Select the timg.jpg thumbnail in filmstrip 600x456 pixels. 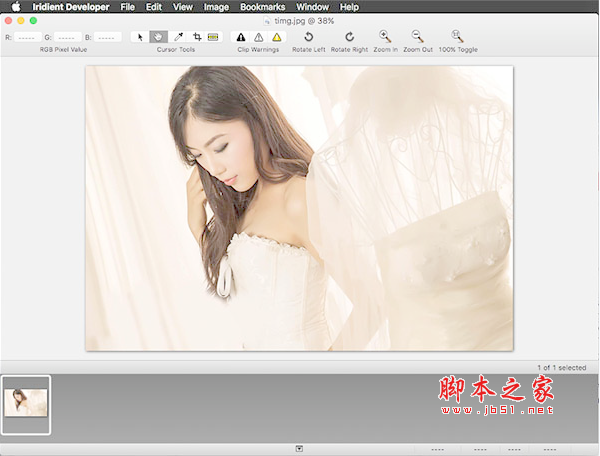click(x=26, y=404)
